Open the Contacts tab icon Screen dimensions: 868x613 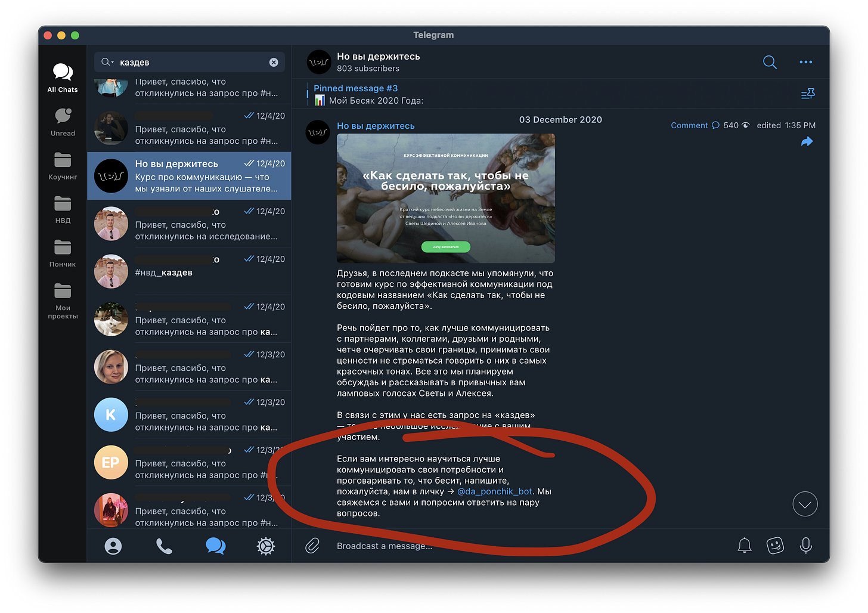113,546
